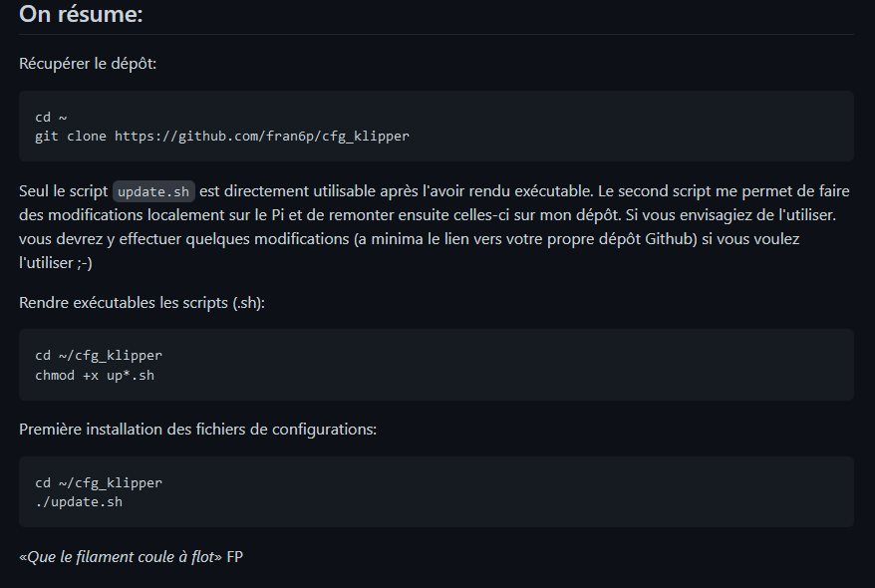
Task: Click the "./update.sh" command
Action: [79, 501]
